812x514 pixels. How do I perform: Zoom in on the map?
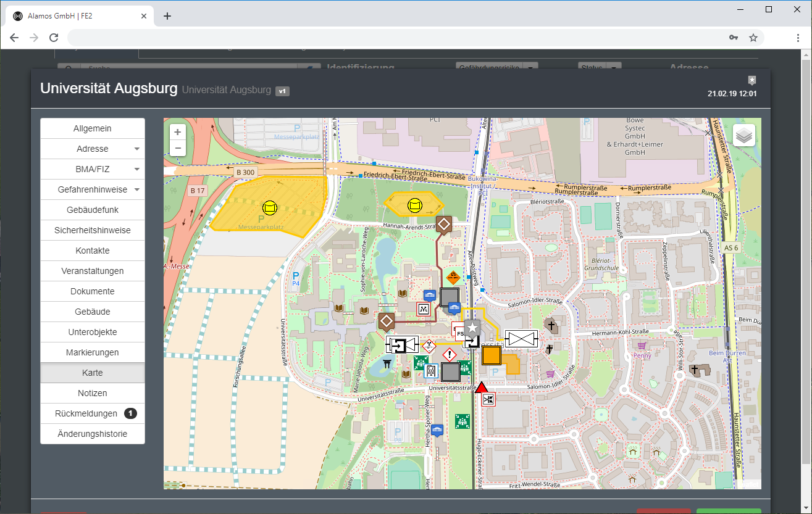(178, 133)
